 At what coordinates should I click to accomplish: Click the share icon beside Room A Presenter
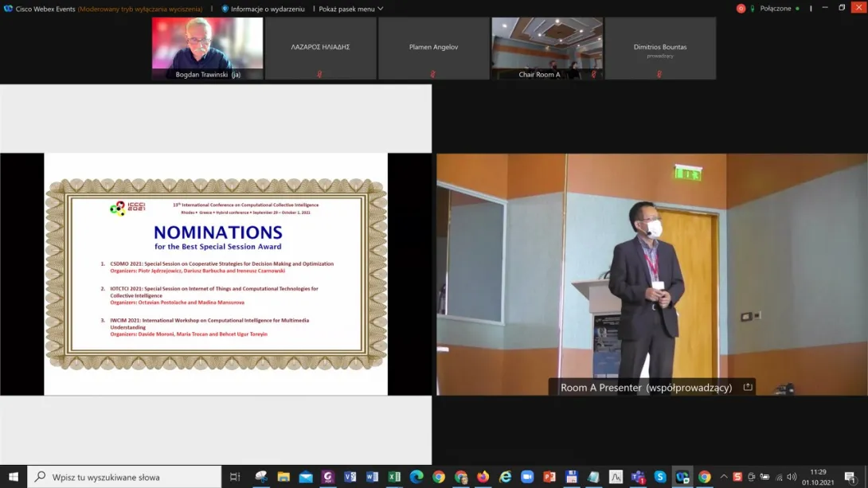747,388
